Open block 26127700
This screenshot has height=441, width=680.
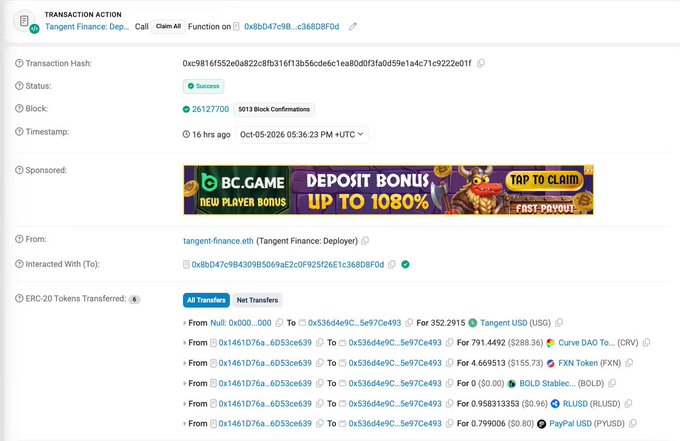[210, 109]
